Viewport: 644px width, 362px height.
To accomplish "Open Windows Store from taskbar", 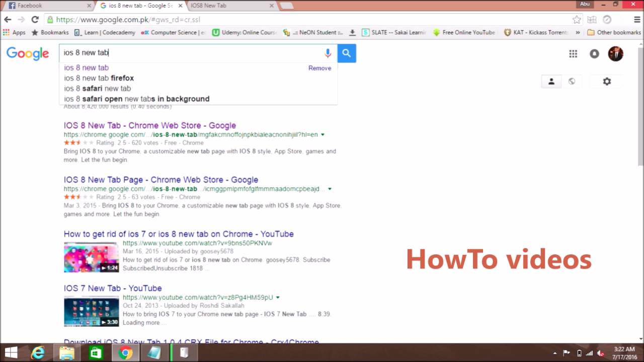I will click(96, 353).
